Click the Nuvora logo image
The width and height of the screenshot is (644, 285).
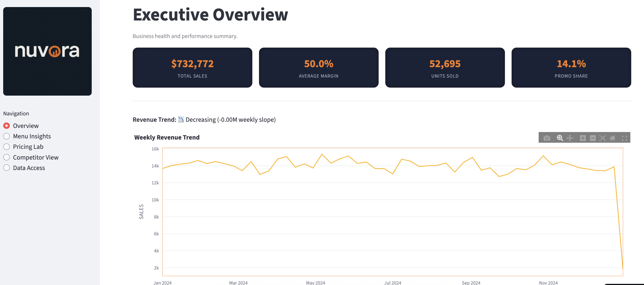47,51
